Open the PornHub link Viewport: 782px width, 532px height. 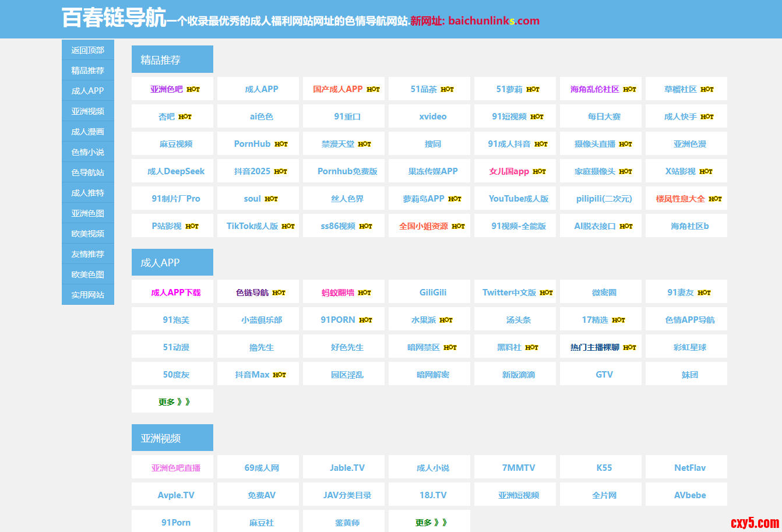[x=258, y=143]
